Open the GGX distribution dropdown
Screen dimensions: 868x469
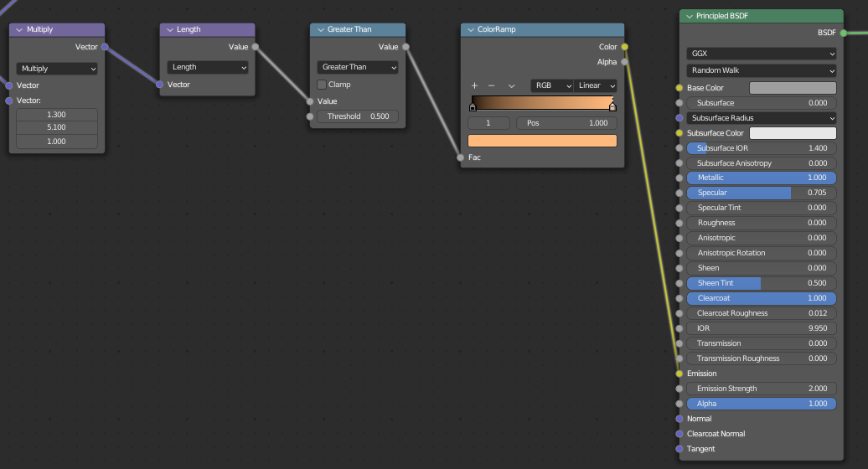pyautogui.click(x=761, y=53)
